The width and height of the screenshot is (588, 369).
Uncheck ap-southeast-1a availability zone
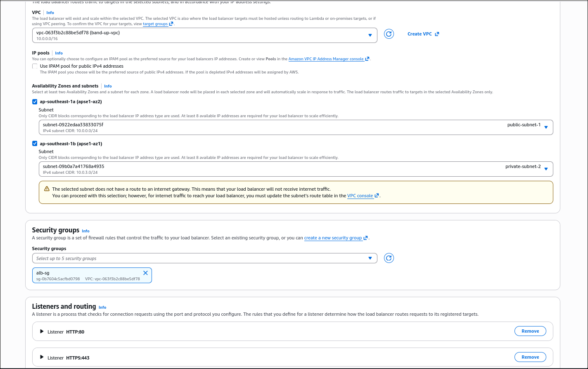35,102
